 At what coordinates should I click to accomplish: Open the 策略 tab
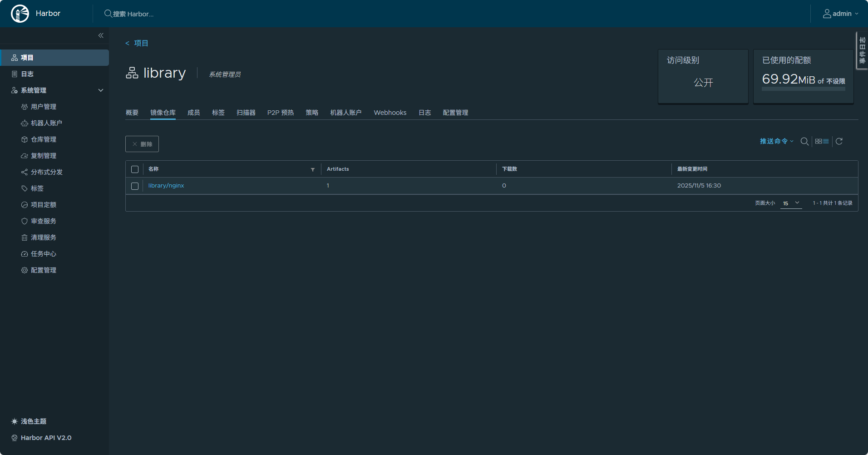(312, 113)
